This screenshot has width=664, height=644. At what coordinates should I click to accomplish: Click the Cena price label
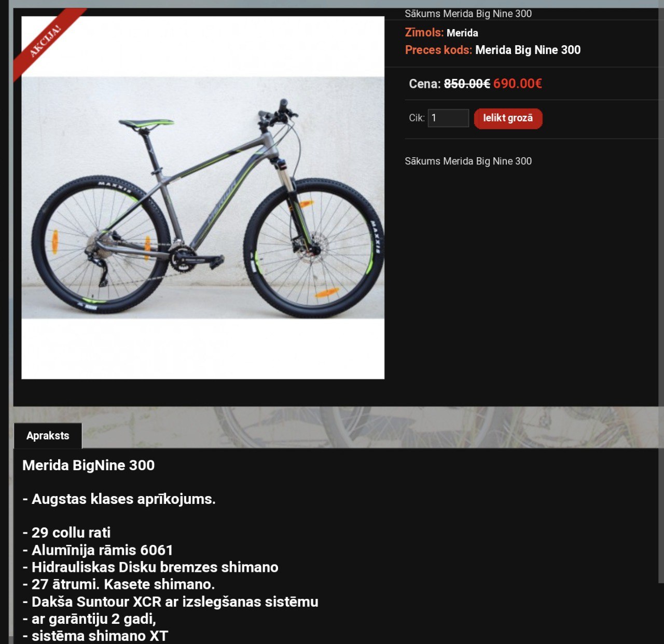(425, 84)
